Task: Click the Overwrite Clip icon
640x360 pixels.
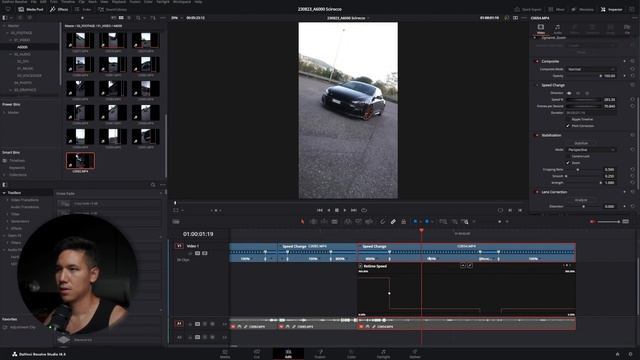Action: 358,222
